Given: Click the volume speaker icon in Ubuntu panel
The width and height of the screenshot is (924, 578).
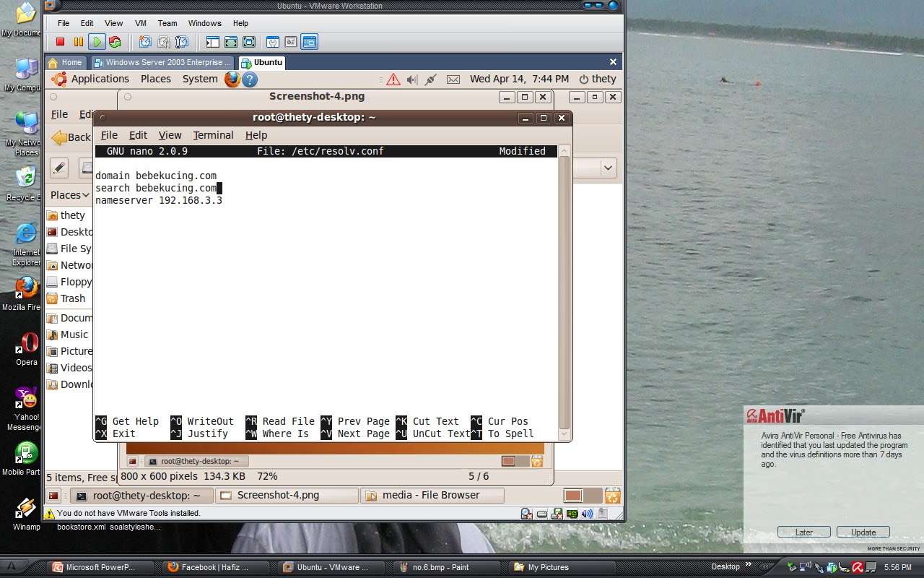Looking at the screenshot, I should pos(412,79).
